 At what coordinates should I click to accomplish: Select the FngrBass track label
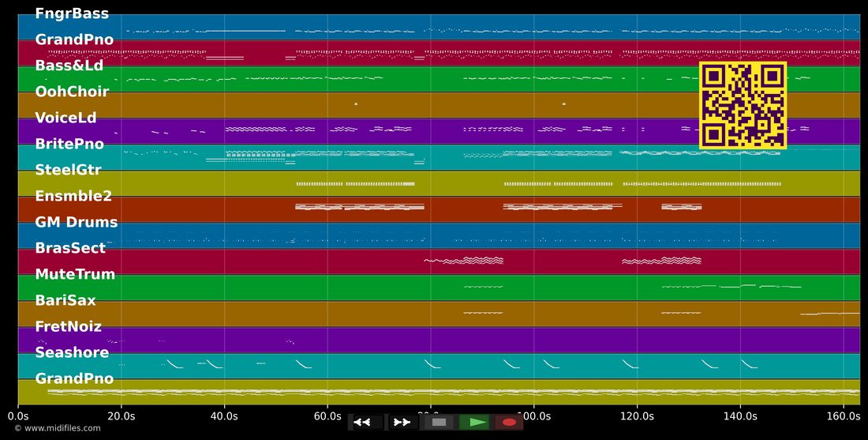pyautogui.click(x=72, y=14)
